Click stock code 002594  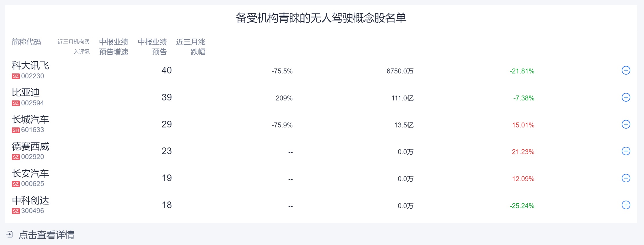click(32, 103)
